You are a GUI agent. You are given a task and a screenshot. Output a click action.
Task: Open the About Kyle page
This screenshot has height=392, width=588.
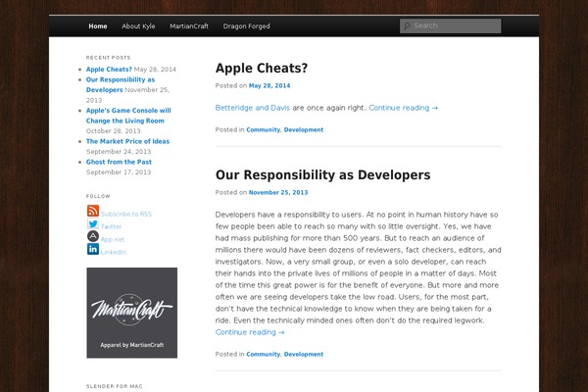[138, 26]
